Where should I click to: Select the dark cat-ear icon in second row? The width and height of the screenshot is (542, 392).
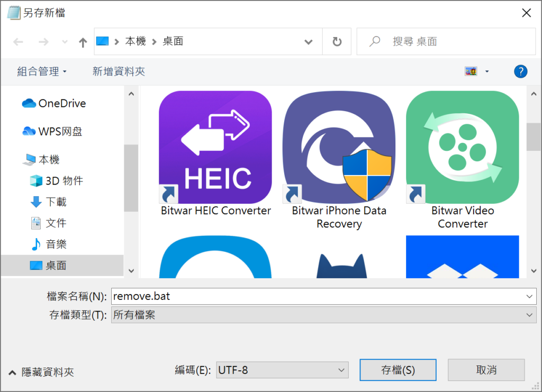[x=342, y=265]
